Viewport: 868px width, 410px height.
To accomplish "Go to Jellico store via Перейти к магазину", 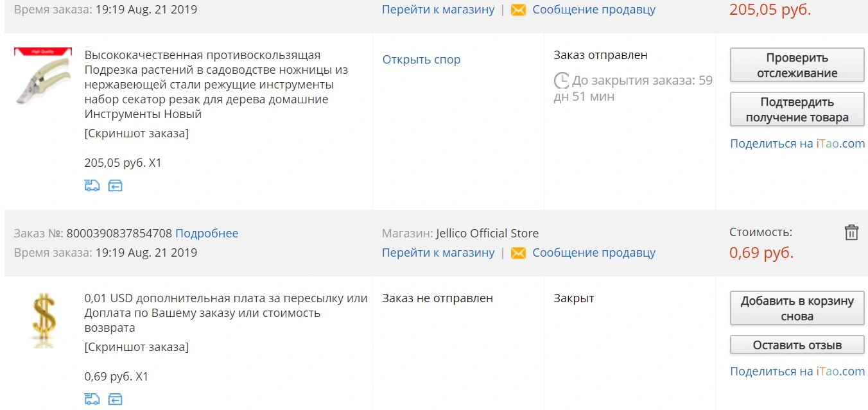I will pos(438,253).
